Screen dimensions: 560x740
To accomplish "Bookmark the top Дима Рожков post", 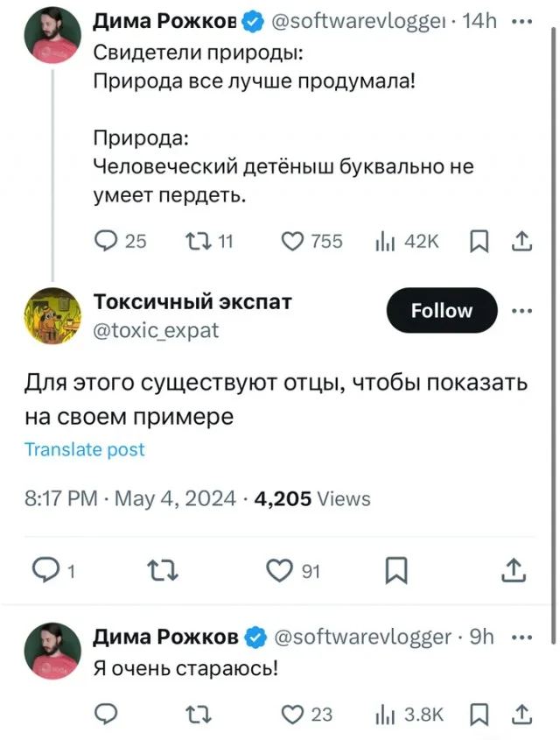I will [479, 241].
